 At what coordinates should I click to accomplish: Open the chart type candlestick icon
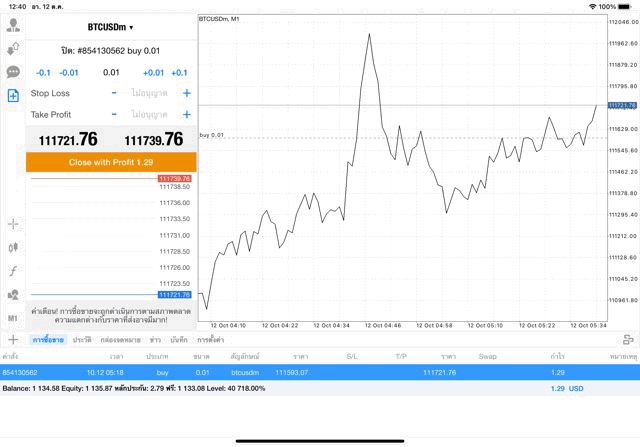coord(13,247)
